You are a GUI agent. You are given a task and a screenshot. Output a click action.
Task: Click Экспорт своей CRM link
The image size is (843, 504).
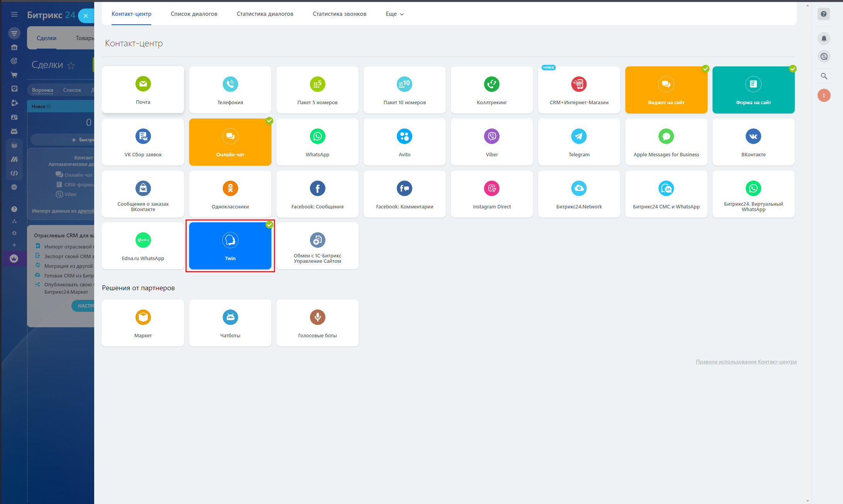pos(69,256)
